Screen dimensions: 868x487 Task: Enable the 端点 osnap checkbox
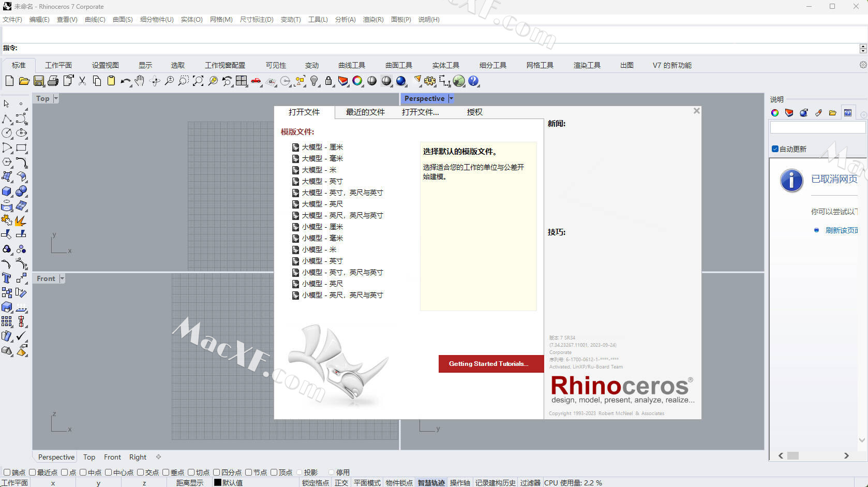coord(7,472)
